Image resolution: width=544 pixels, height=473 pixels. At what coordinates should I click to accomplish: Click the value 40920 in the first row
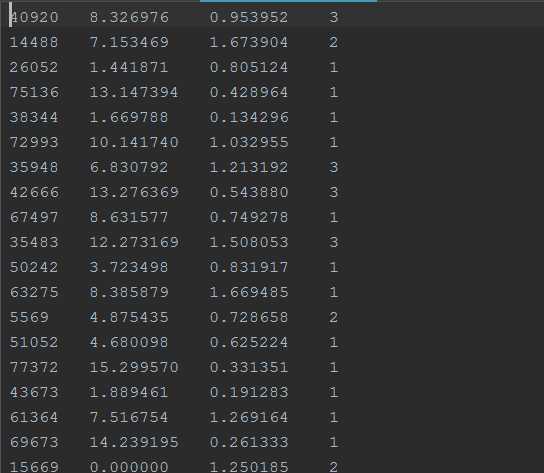pos(34,17)
